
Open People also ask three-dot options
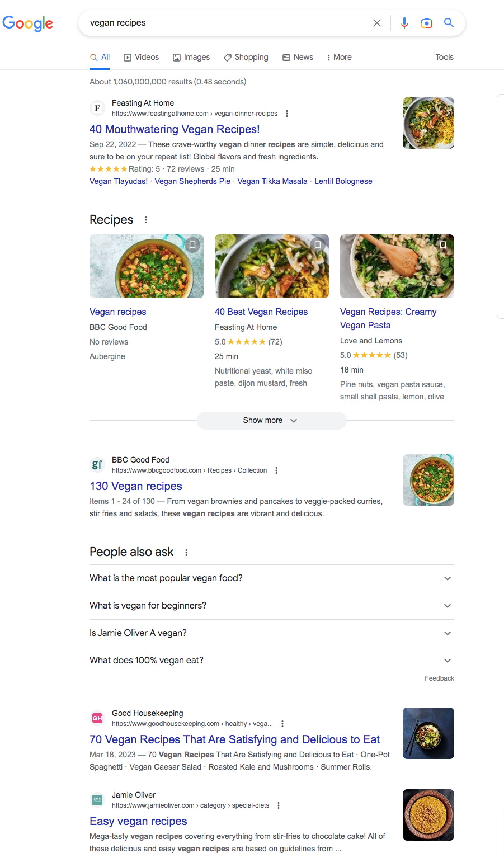tap(186, 553)
